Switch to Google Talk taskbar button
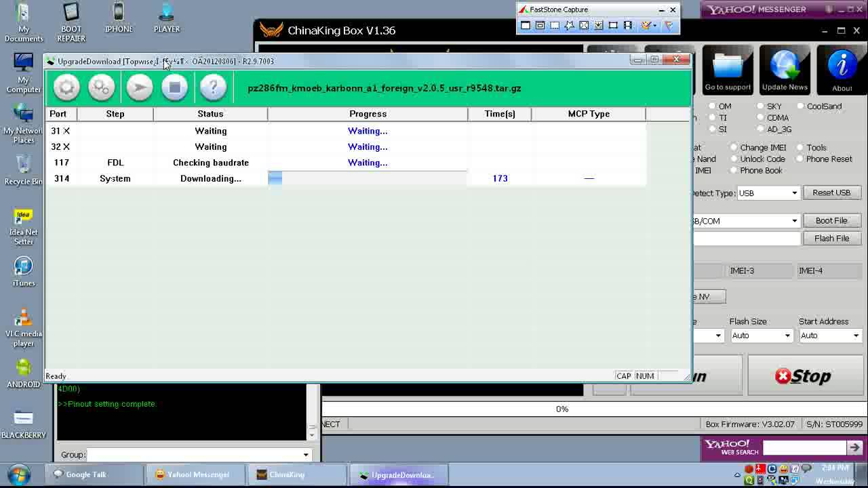 [x=94, y=474]
